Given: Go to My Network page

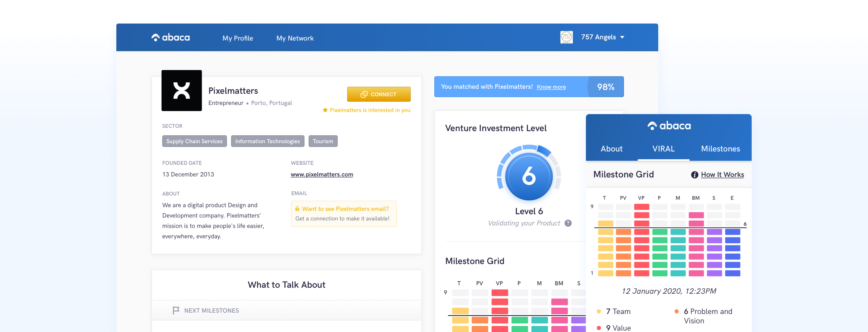Looking at the screenshot, I should pos(295,38).
